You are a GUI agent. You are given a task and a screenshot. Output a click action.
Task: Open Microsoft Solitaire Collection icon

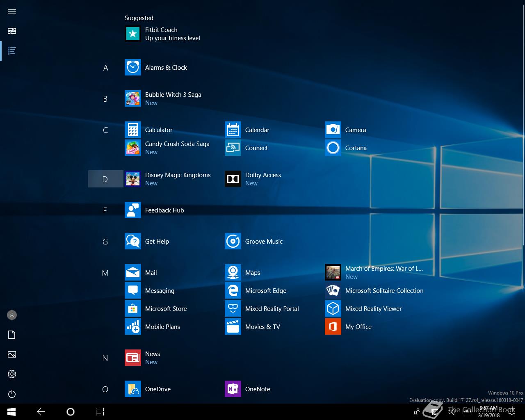click(x=333, y=290)
